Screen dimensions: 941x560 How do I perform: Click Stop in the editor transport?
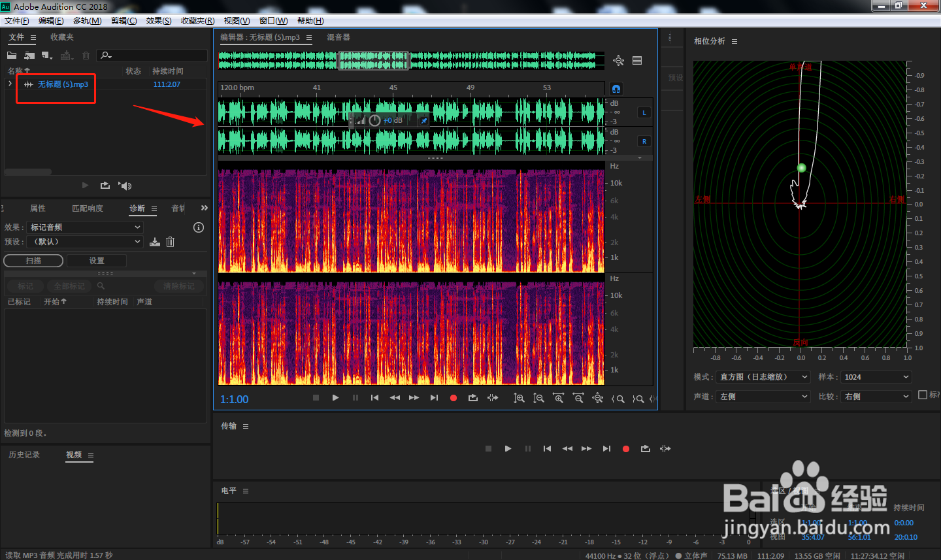316,398
